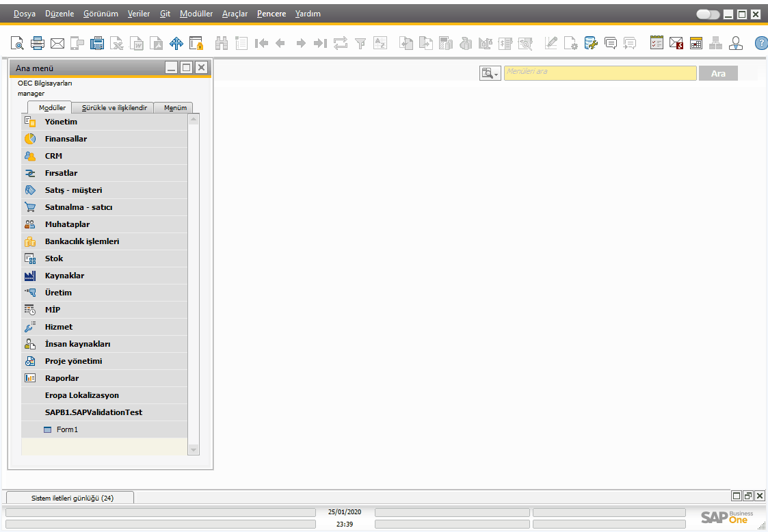Click the gross profit calculator icon
Screen dimensions: 768x532
pyautogui.click(x=446, y=43)
